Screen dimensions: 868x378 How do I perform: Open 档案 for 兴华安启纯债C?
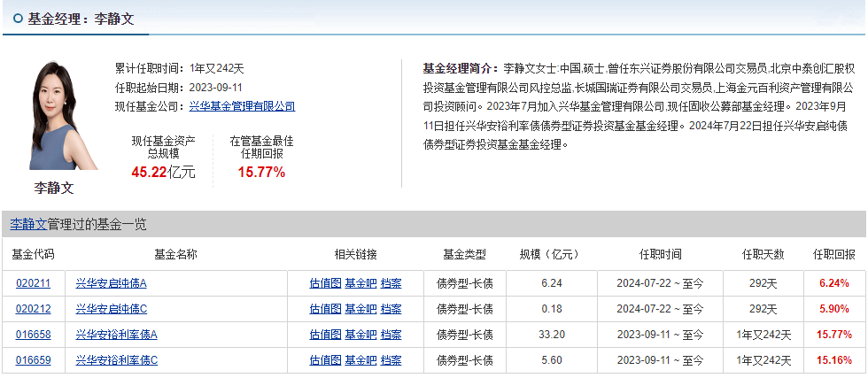click(391, 309)
